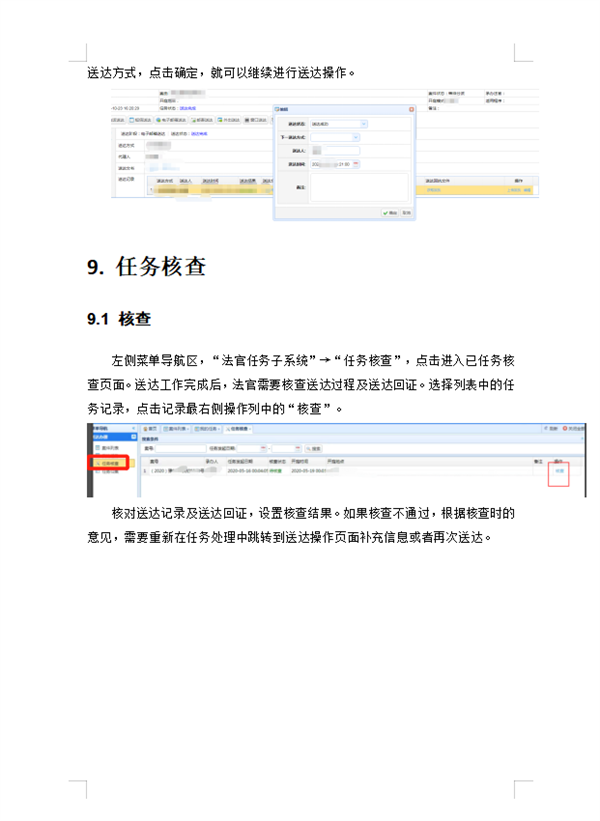This screenshot has width=600, height=821.
Task: Open the 下一送达方式 dropdown in the dialog
Action: click(x=356, y=137)
